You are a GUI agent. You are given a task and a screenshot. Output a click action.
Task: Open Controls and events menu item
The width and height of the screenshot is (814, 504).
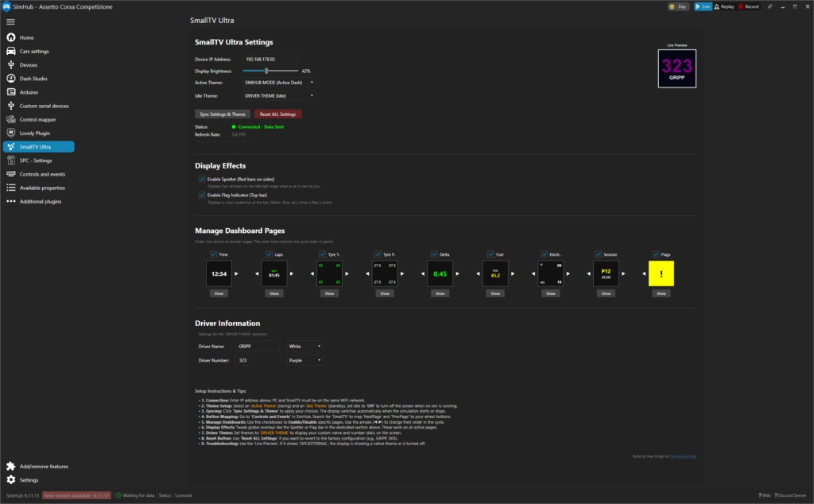[x=42, y=174]
